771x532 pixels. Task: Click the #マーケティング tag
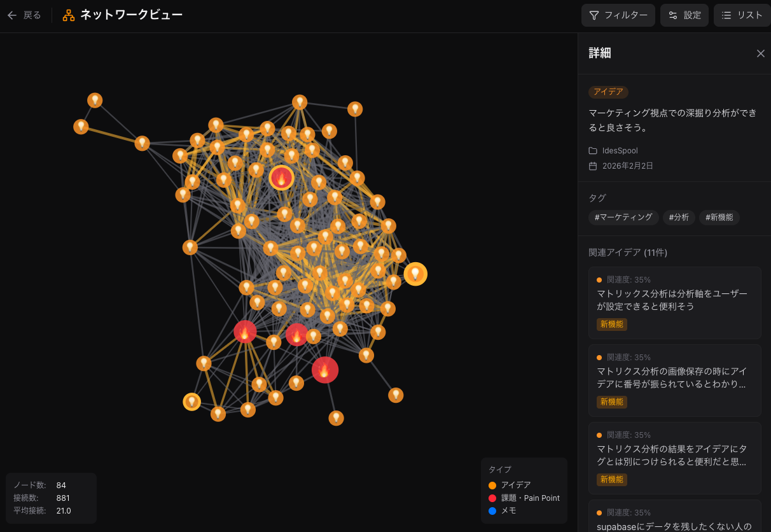[x=623, y=217]
